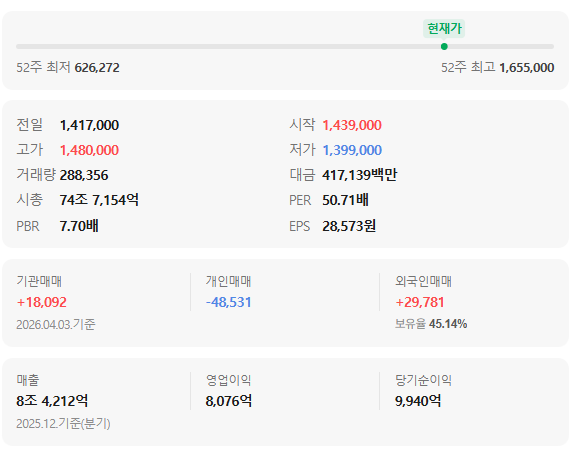This screenshot has height=449, width=580.
Task: Click the 2025.12.기준(분기) text
Action: point(63,423)
